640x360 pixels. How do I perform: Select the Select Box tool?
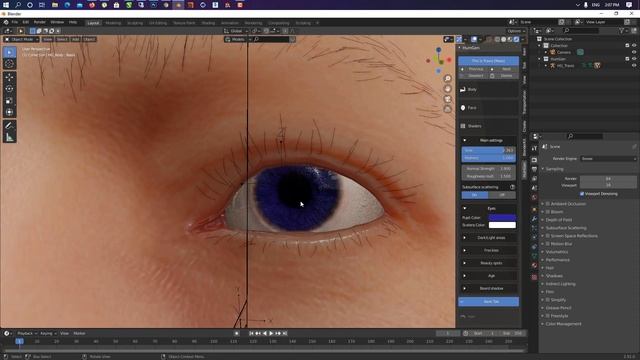[9, 52]
